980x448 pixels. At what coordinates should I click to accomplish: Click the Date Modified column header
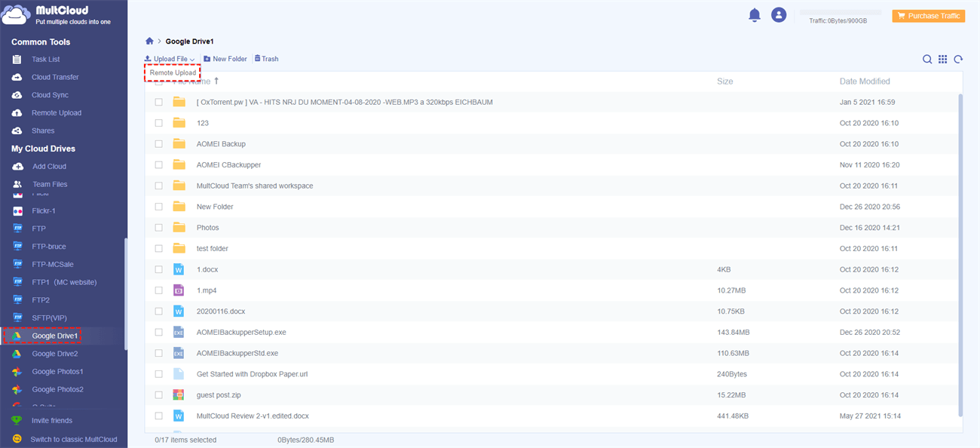coord(865,81)
